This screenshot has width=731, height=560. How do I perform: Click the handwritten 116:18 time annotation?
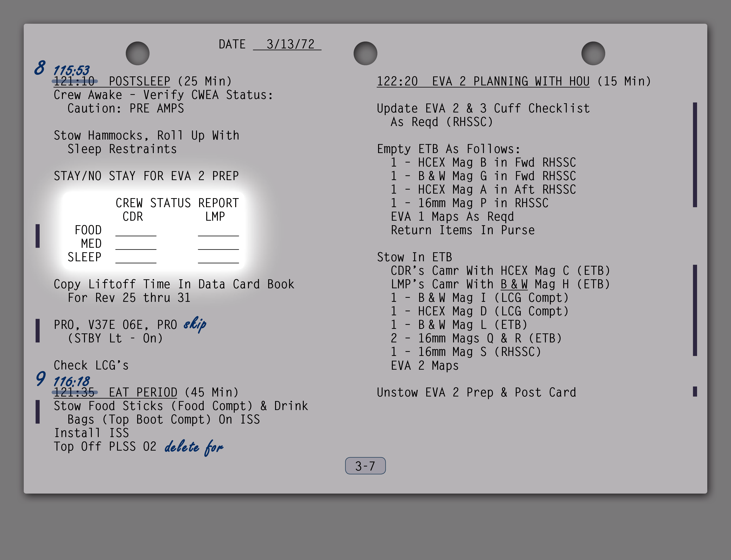click(71, 381)
